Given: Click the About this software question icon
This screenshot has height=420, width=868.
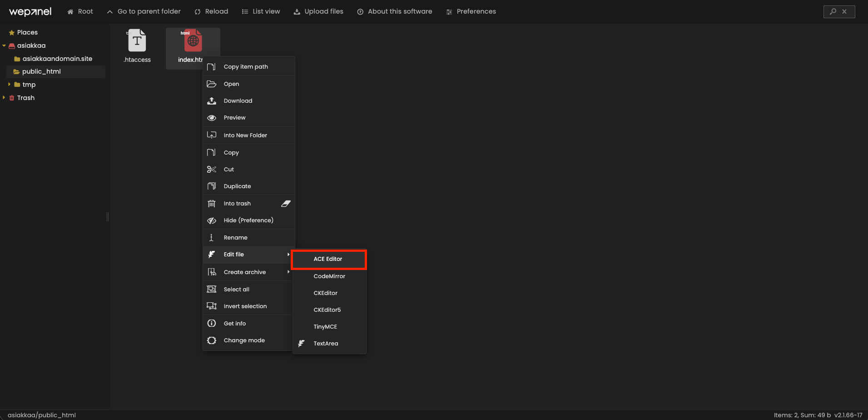Looking at the screenshot, I should tap(360, 12).
